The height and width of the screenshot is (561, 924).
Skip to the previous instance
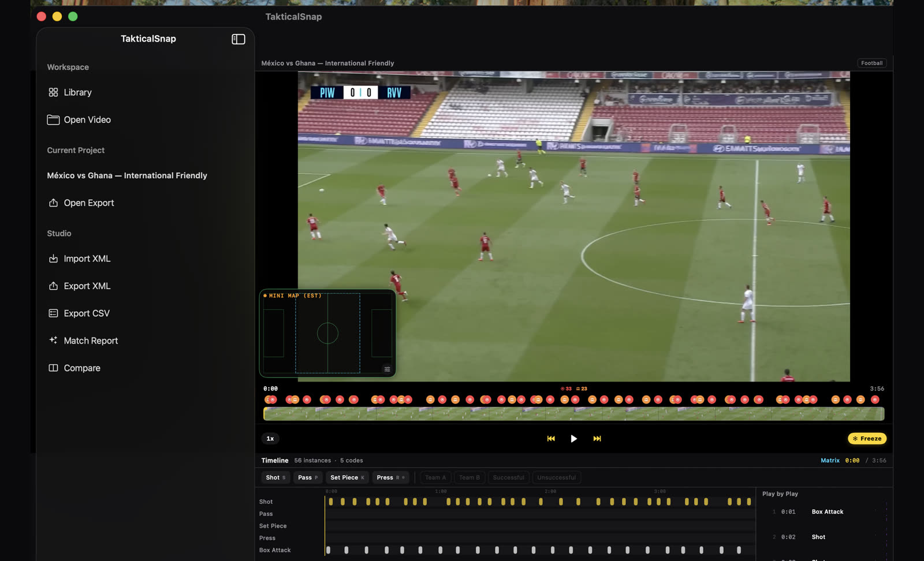(x=551, y=439)
